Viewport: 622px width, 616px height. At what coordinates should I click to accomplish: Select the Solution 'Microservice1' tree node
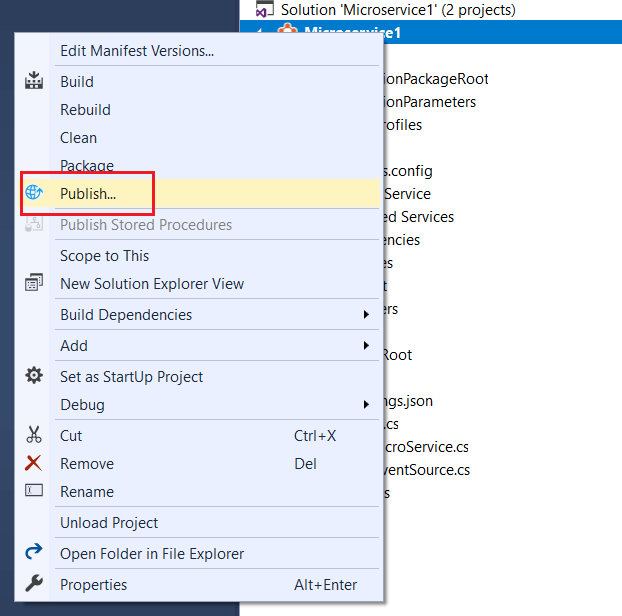tap(398, 10)
